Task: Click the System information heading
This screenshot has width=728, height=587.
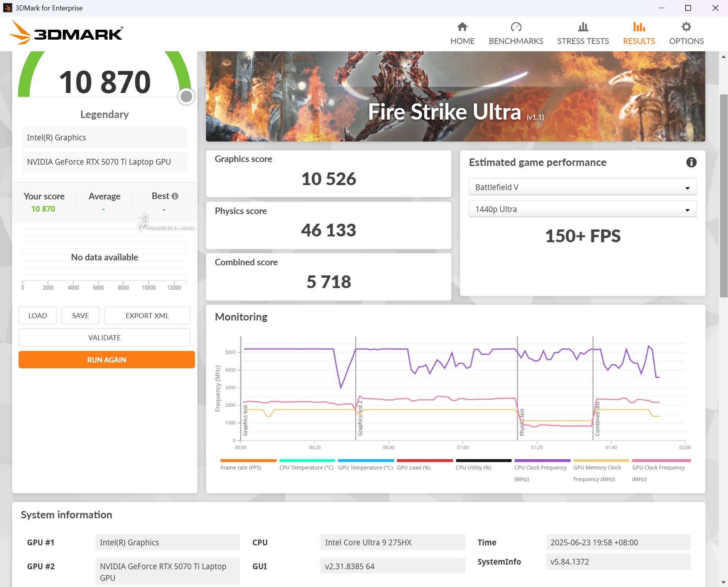Action: pos(66,515)
